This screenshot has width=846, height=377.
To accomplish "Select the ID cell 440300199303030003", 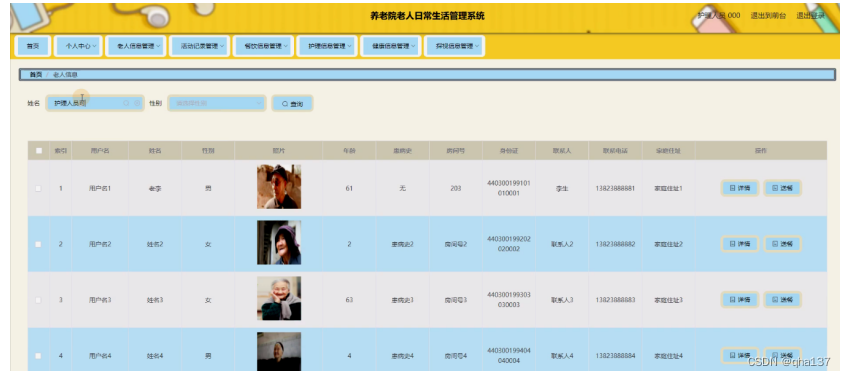I will point(509,300).
